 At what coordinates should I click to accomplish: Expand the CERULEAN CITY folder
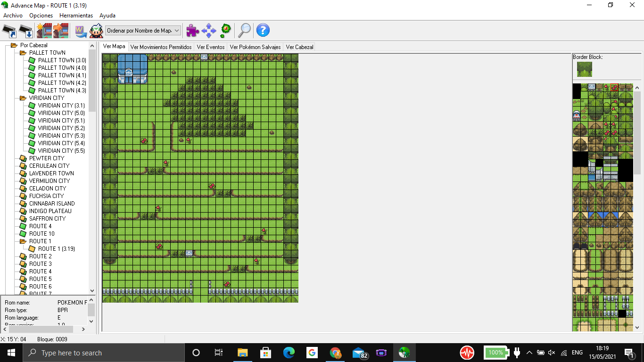[x=23, y=166]
